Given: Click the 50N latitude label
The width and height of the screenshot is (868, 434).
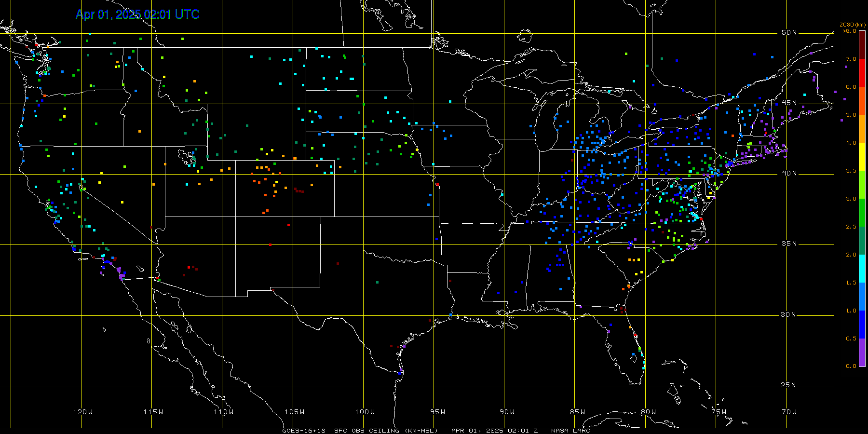Looking at the screenshot, I should point(789,32).
